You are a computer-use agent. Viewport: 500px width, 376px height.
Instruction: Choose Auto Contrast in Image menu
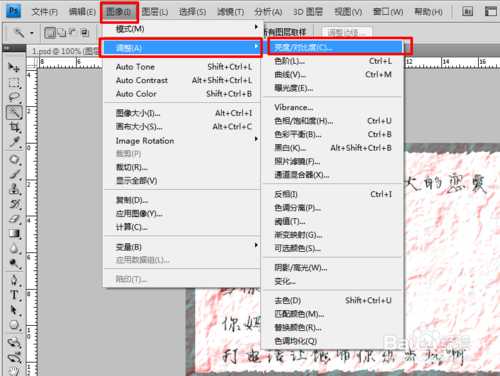point(182,80)
